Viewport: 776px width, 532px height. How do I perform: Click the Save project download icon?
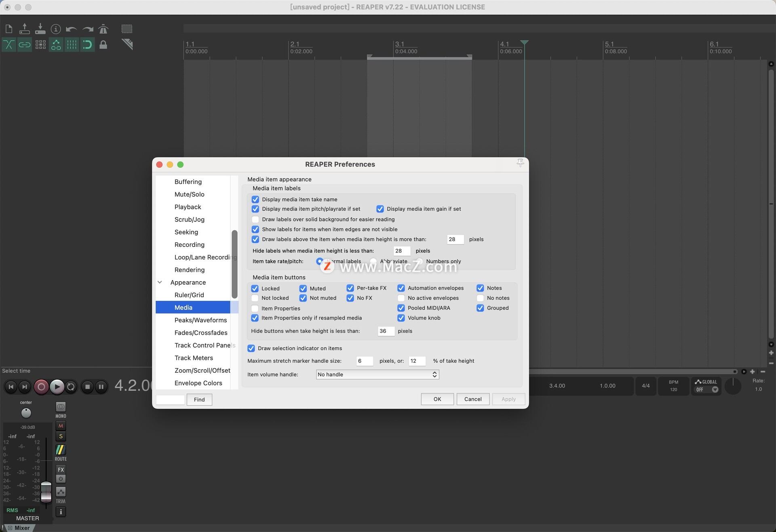click(40, 29)
